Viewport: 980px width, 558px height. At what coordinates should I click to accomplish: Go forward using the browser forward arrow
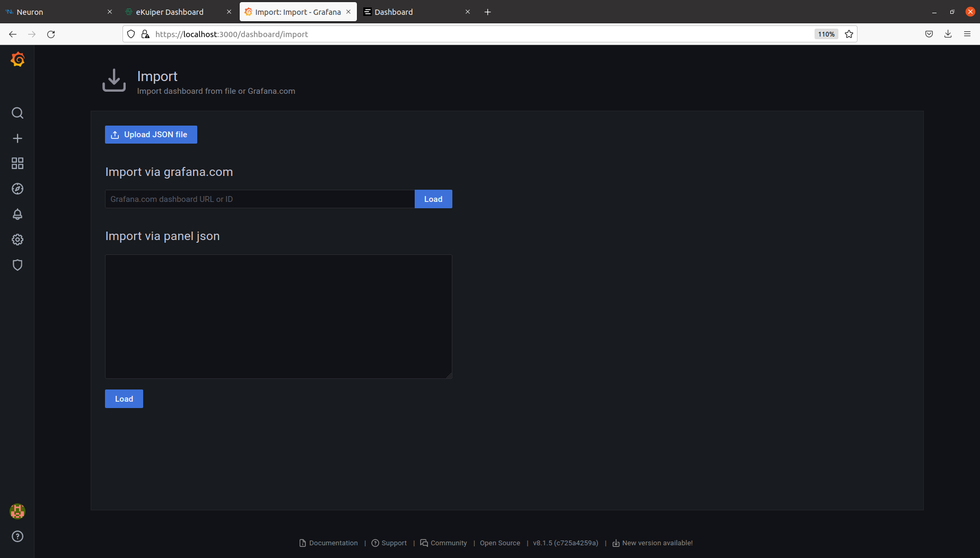[x=32, y=34]
